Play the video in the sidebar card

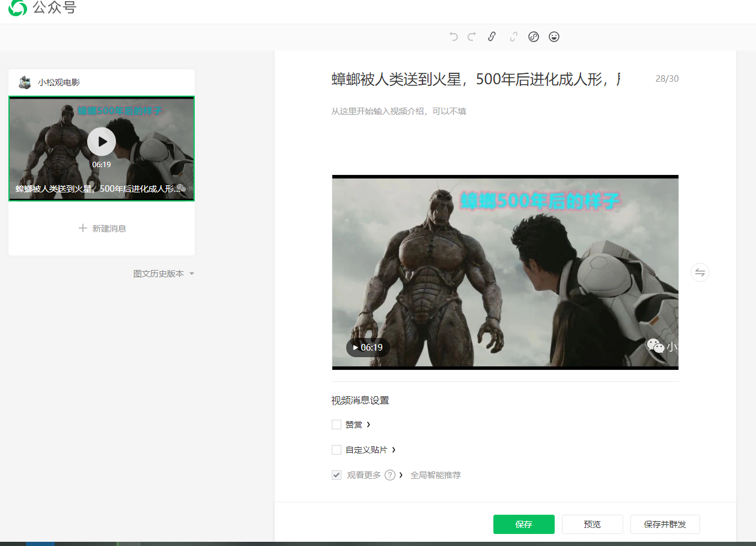(102, 142)
